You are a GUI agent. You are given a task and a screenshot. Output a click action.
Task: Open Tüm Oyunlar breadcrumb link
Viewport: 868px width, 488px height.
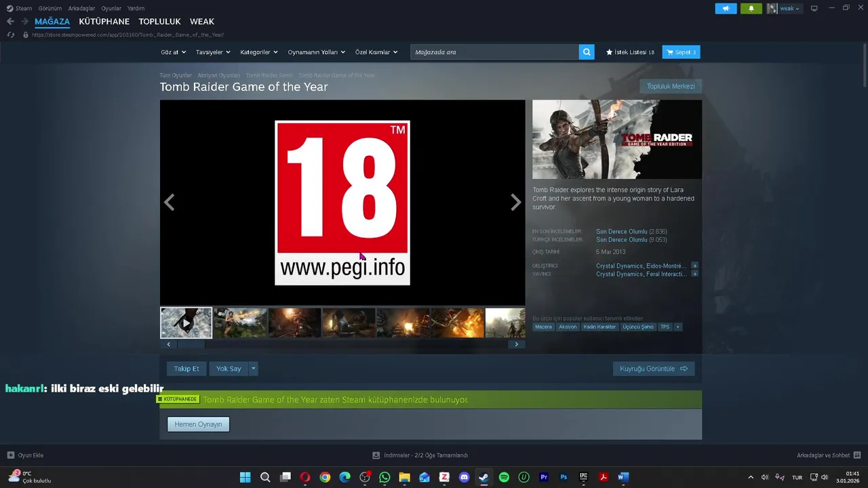pos(176,75)
